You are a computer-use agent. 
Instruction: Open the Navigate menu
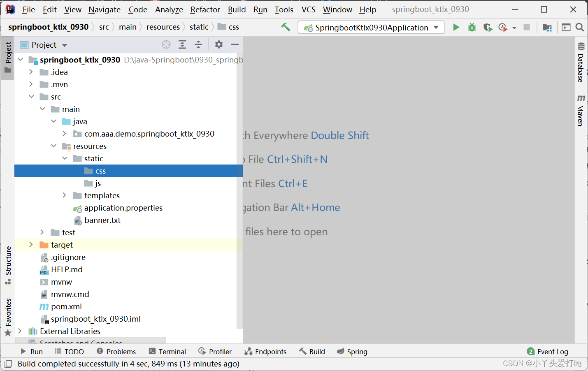pos(105,9)
